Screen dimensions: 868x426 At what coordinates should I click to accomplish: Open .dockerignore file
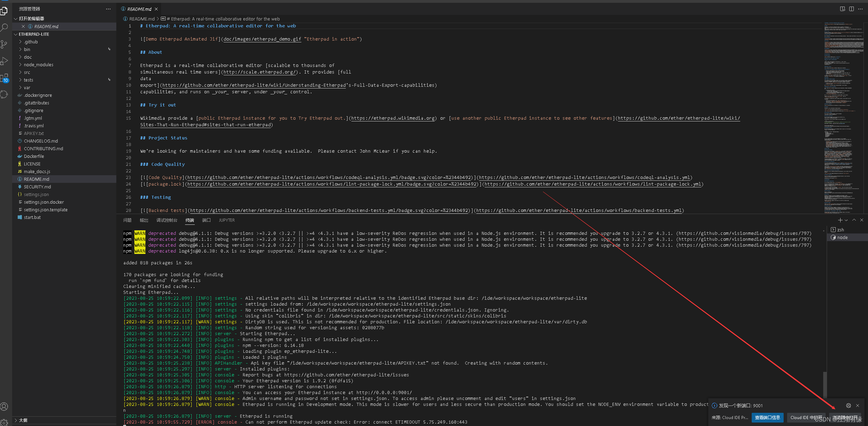[64, 95]
